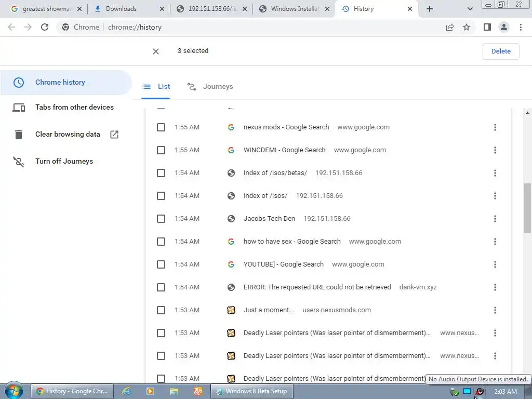Click the browser forward arrow
The width and height of the screenshot is (532, 399).
coord(28,27)
